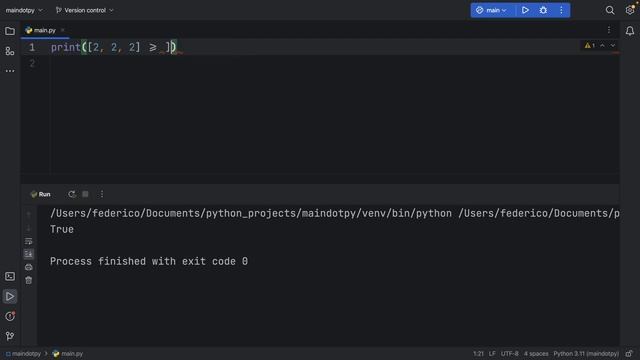Screen dimensions: 640x360
Task: Show more tool windows ellipsis
Action: pos(10,71)
